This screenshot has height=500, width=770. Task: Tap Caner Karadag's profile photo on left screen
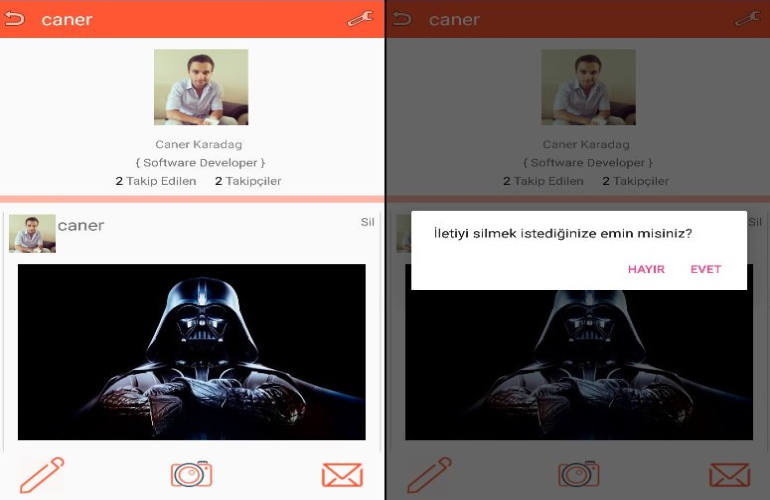pos(200,87)
